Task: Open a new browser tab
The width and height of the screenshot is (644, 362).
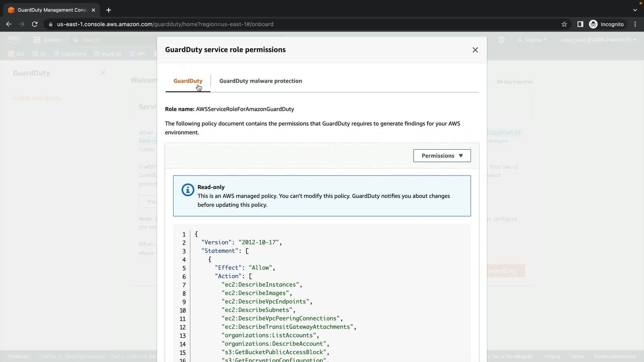Action: 109,10
